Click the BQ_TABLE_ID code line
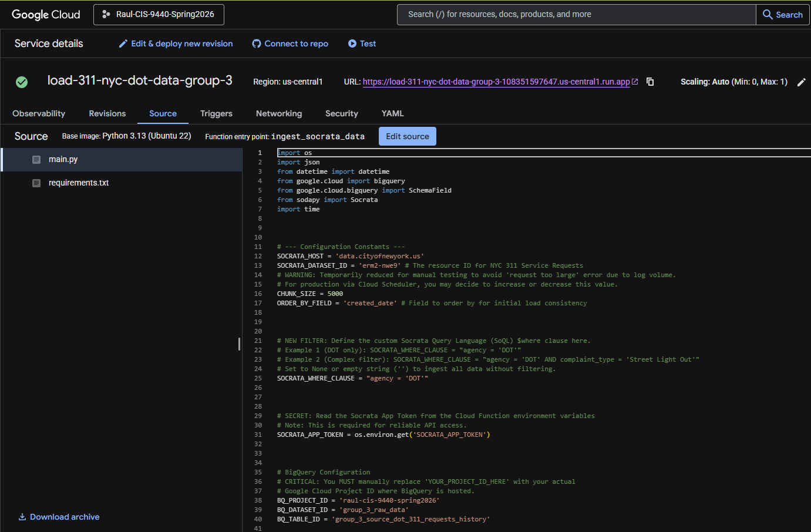This screenshot has height=532, width=811. point(383,519)
